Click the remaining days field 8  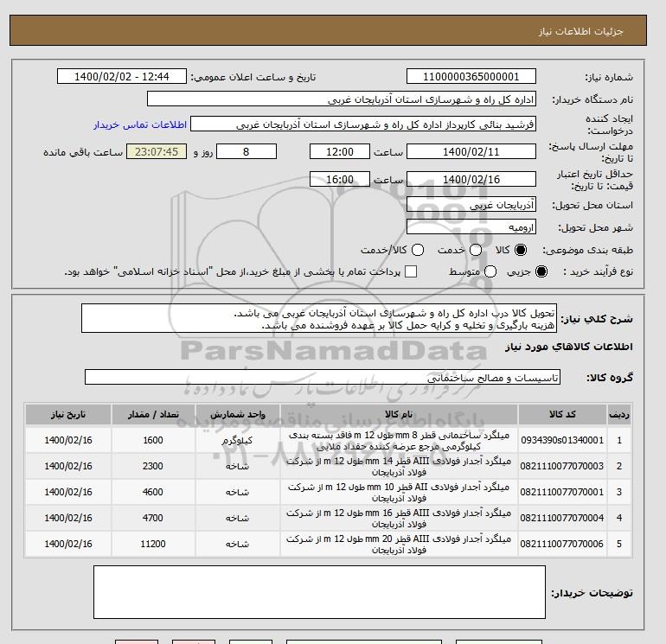coord(247,151)
